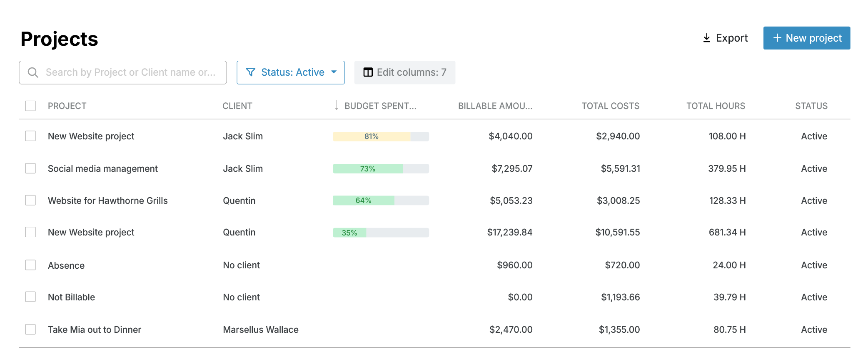This screenshot has height=364, width=868.
Task: Sort by Budget Spent column header
Action: (x=380, y=106)
